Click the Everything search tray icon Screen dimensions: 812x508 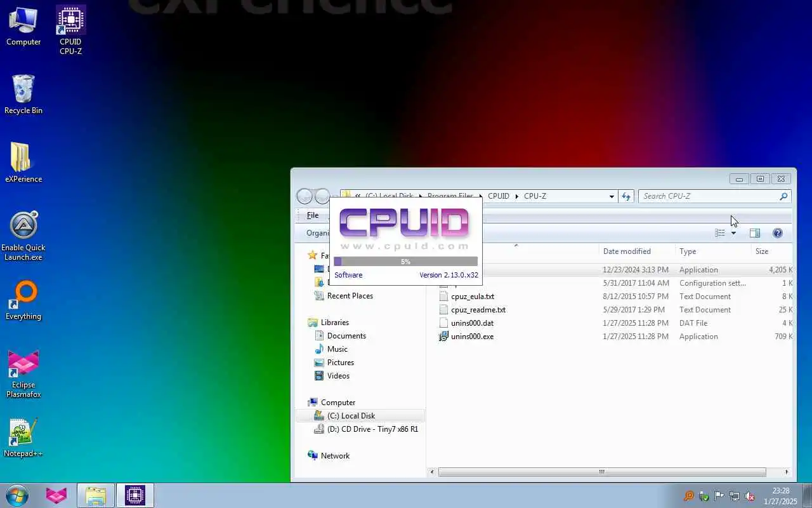[x=689, y=496]
